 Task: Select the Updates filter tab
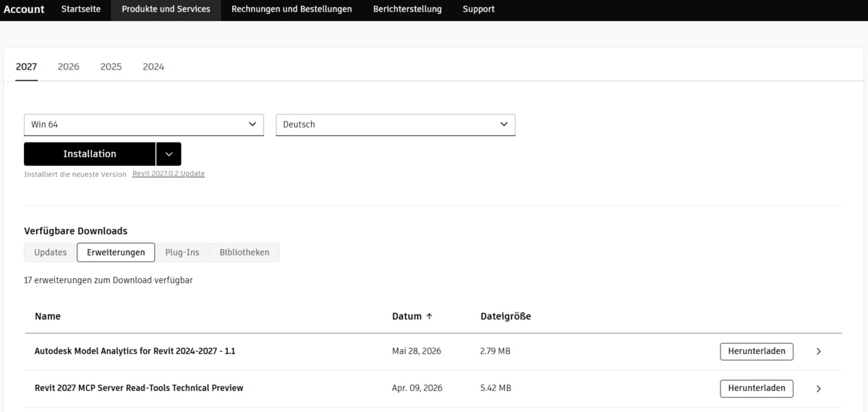(51, 253)
